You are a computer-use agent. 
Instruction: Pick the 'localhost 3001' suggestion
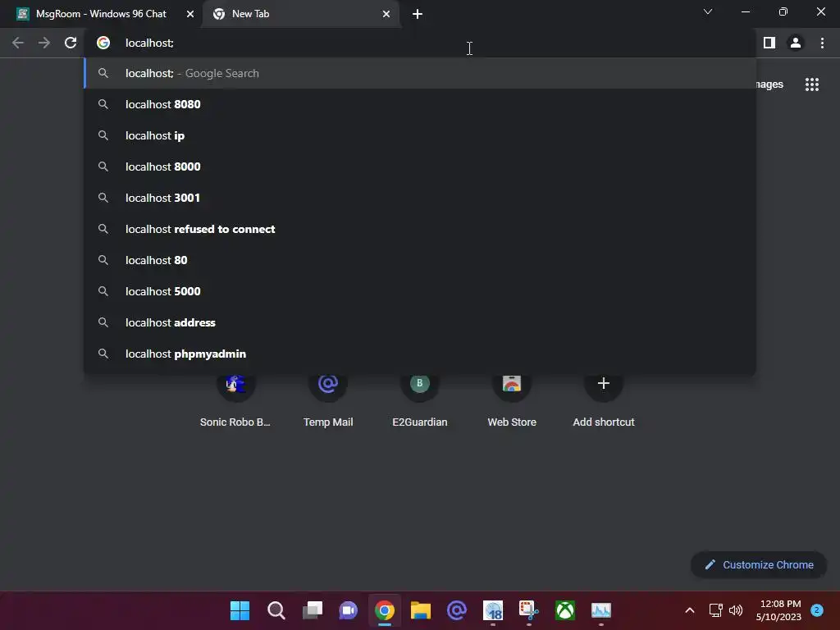(420, 198)
